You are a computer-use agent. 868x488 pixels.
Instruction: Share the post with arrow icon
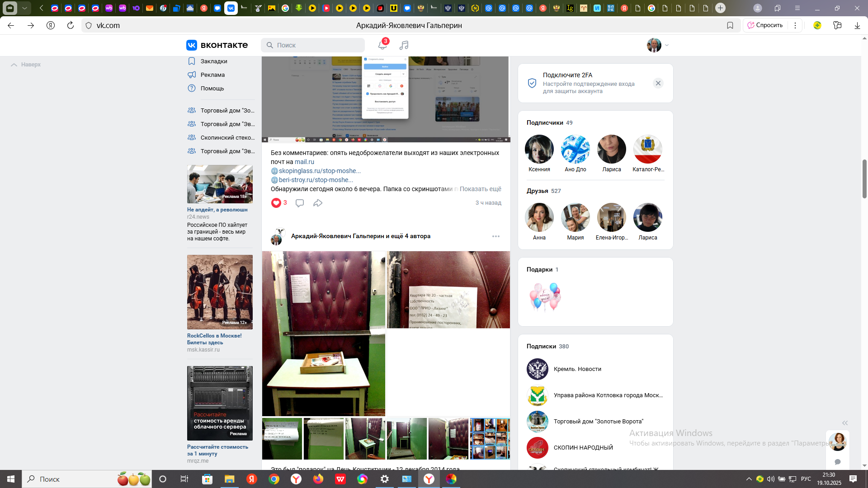[318, 203]
